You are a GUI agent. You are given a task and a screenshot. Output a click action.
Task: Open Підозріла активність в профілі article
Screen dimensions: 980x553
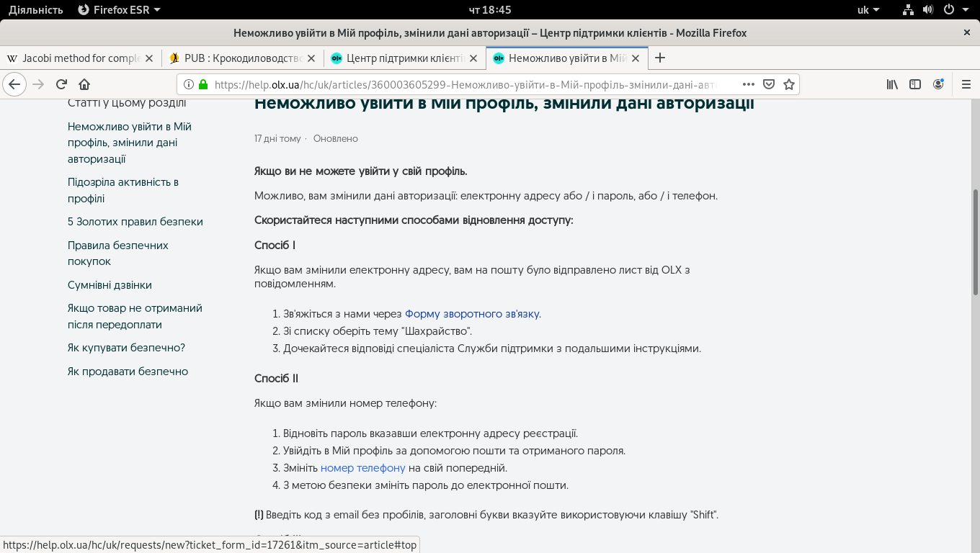pos(122,190)
